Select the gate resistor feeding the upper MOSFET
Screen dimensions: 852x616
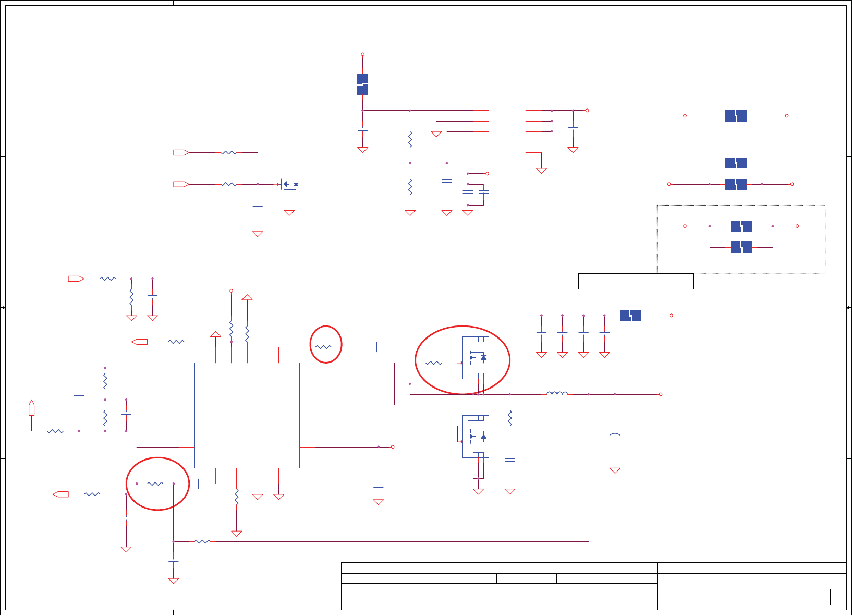pyautogui.click(x=434, y=363)
